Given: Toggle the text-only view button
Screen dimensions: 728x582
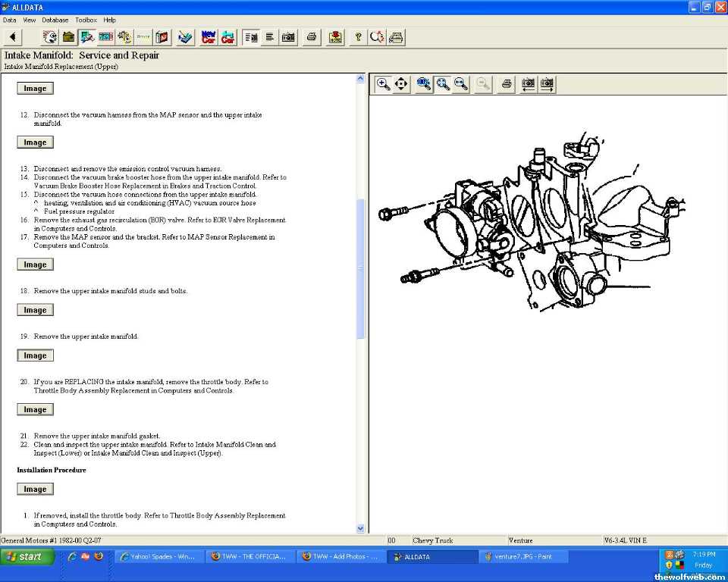Looking at the screenshot, I should 270,37.
